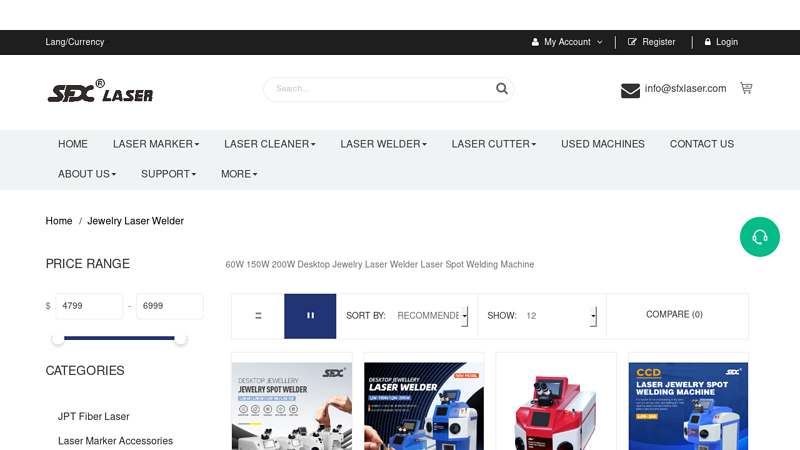
Task: Click the green live chat headset icon
Action: [x=759, y=237]
